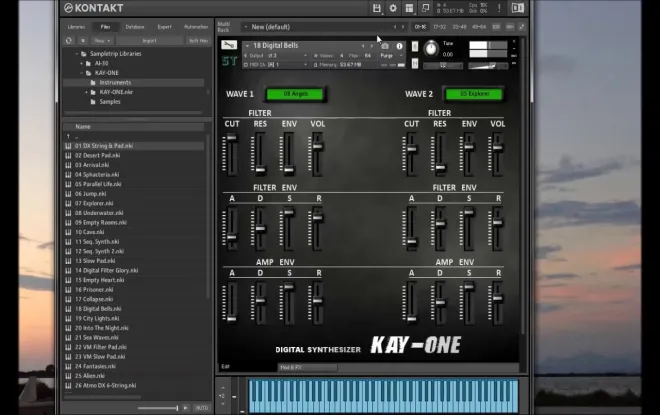Load next instrument arrow beside 18 Digital Bells

371,46
